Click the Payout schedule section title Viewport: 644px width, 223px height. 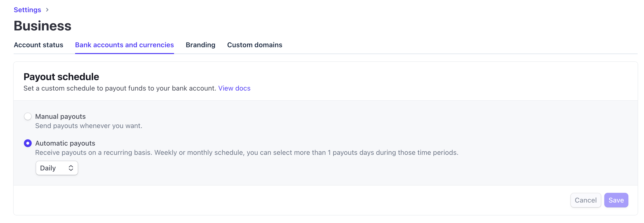pos(61,77)
